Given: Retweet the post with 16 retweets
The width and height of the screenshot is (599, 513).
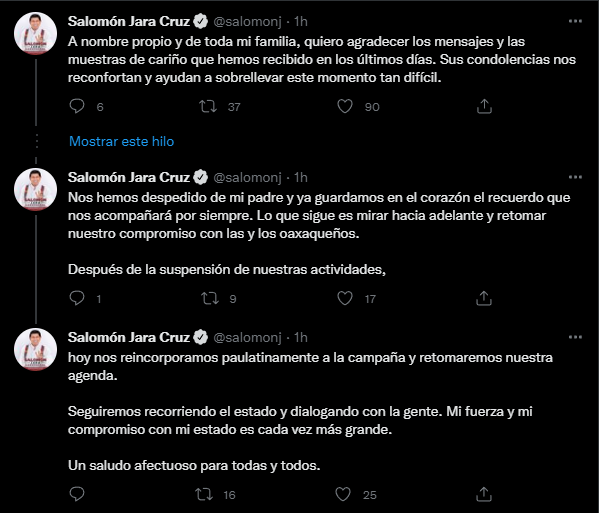Looking at the screenshot, I should click(204, 494).
